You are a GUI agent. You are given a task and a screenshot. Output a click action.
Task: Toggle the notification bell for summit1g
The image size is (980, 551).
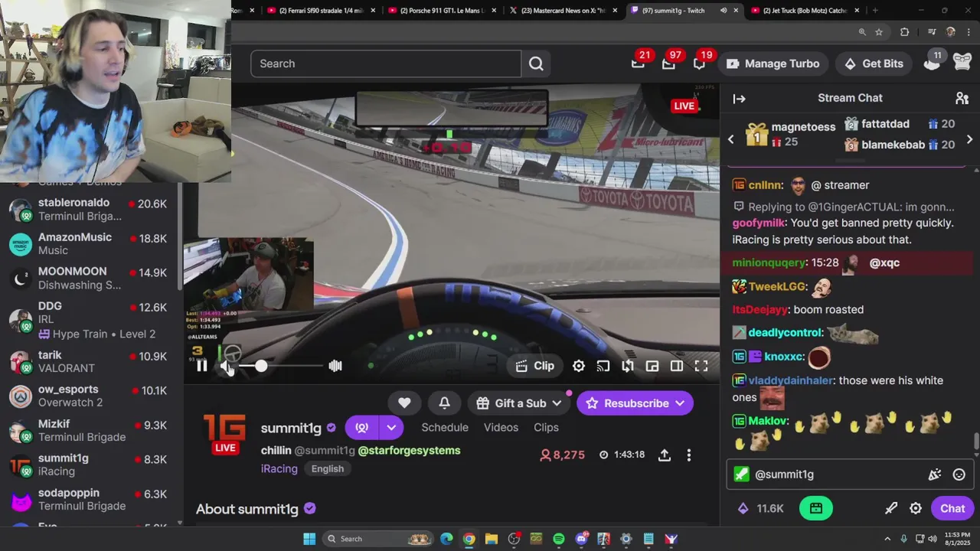coord(444,403)
